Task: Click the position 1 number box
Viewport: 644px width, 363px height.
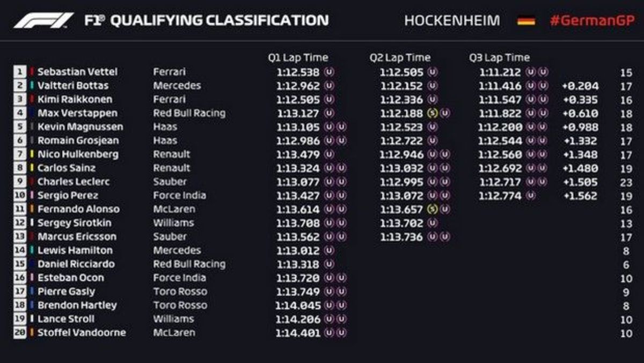Action: [20, 72]
